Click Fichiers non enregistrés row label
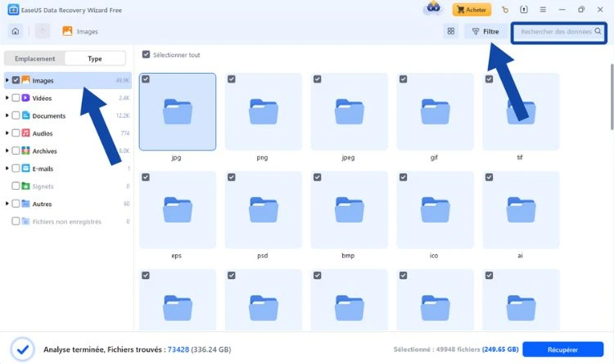The image size is (614, 364). click(x=67, y=222)
